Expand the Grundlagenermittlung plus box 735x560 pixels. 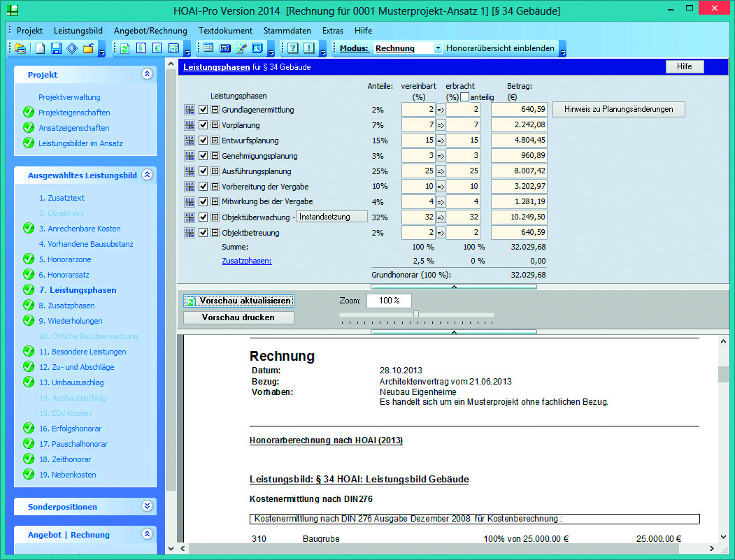[x=215, y=110]
